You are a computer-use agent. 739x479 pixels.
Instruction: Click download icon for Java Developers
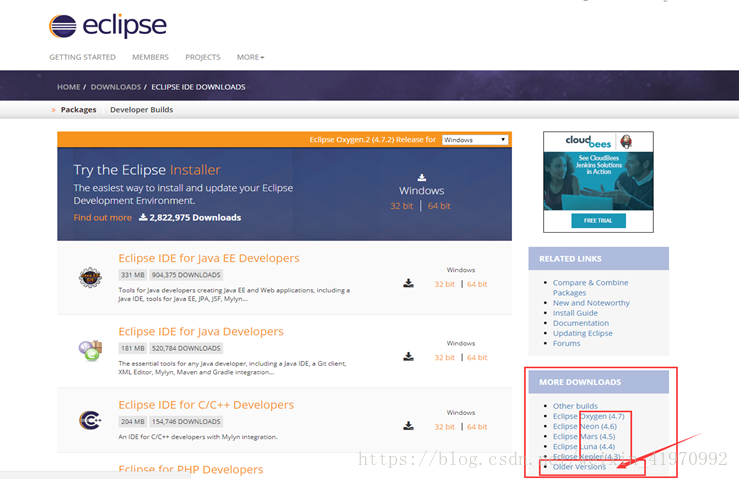pos(409,356)
